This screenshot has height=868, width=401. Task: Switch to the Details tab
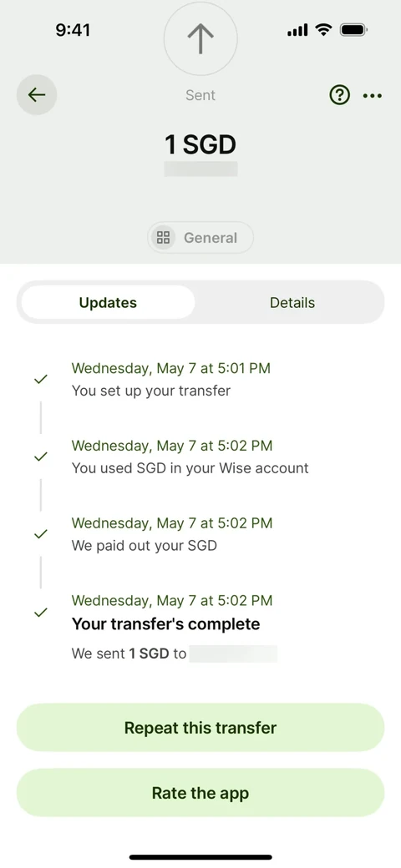coord(292,303)
